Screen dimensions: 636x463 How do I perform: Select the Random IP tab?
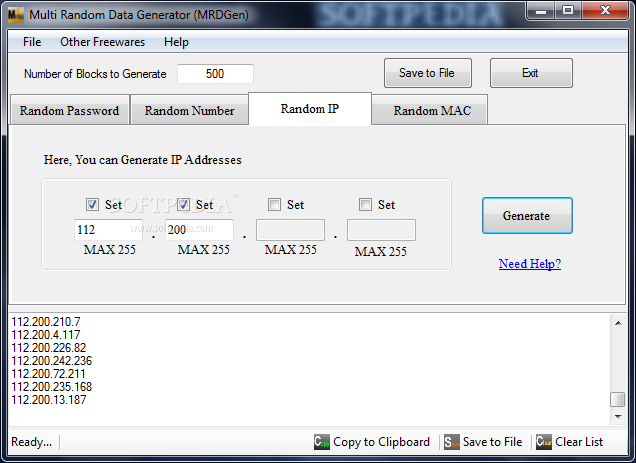point(310,108)
